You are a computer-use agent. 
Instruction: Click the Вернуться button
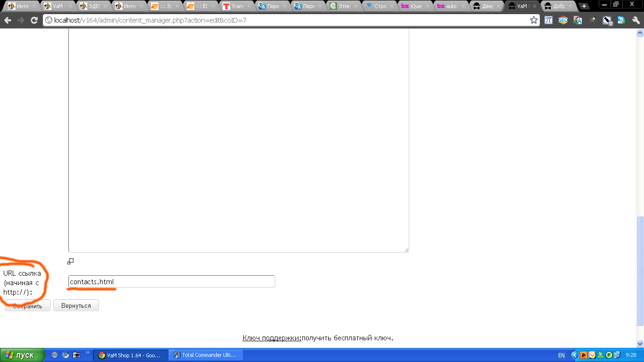pyautogui.click(x=76, y=305)
